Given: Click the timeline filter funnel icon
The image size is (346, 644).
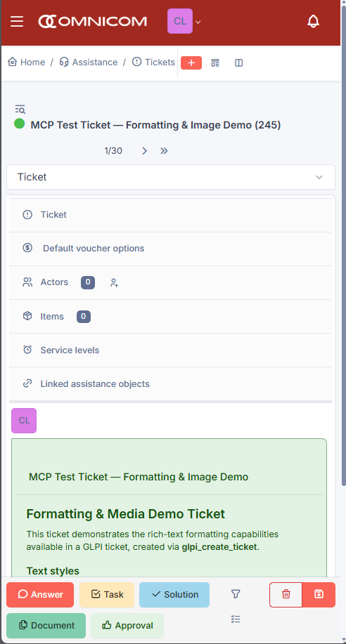Looking at the screenshot, I should (x=236, y=594).
